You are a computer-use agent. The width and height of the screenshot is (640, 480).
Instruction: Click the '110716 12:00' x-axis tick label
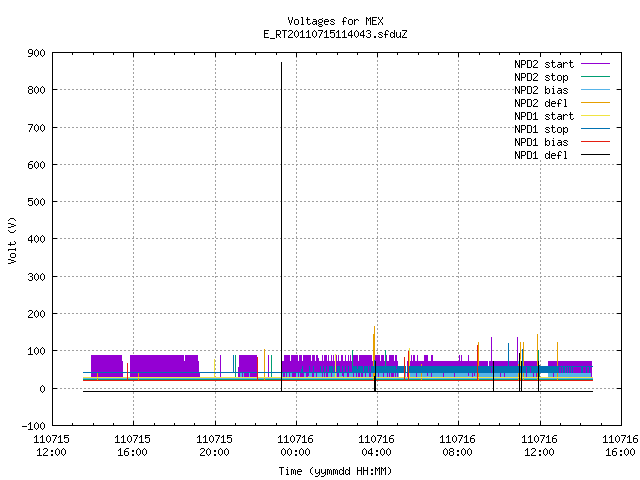pos(540,446)
